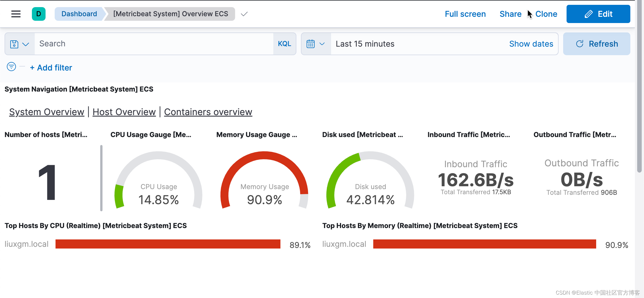Go to Dashboard breadcrumb
This screenshot has width=644, height=298.
point(79,14)
